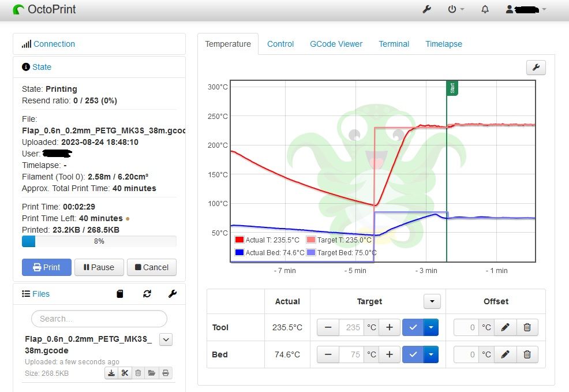
Task: Edit the Tool temperature offset pencil
Action: pos(506,327)
